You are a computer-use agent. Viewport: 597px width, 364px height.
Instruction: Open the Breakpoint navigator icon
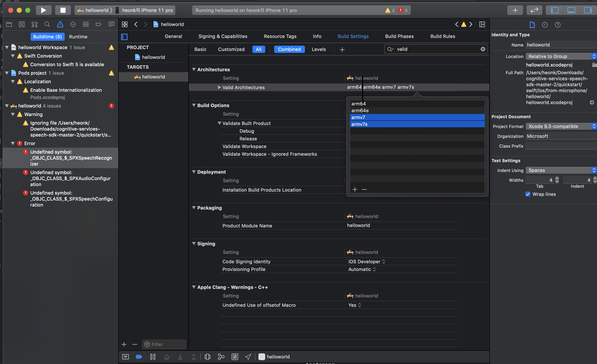tap(98, 24)
